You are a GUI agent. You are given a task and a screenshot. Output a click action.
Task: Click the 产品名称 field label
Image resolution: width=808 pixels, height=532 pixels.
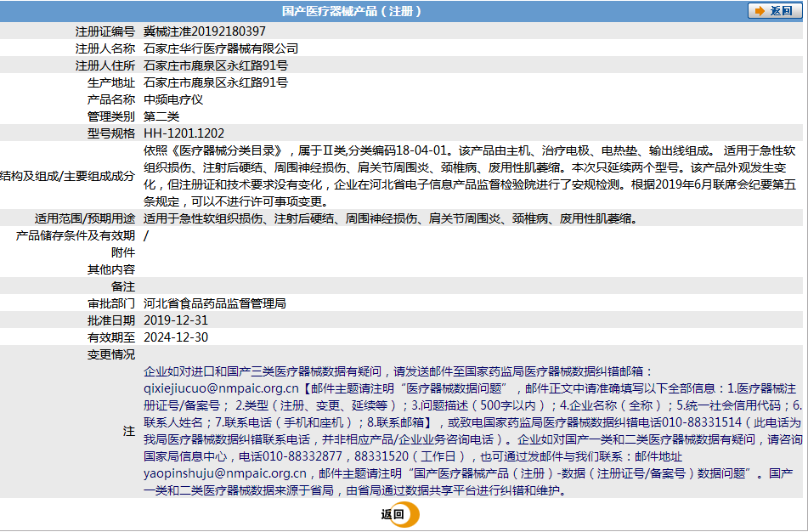111,99
